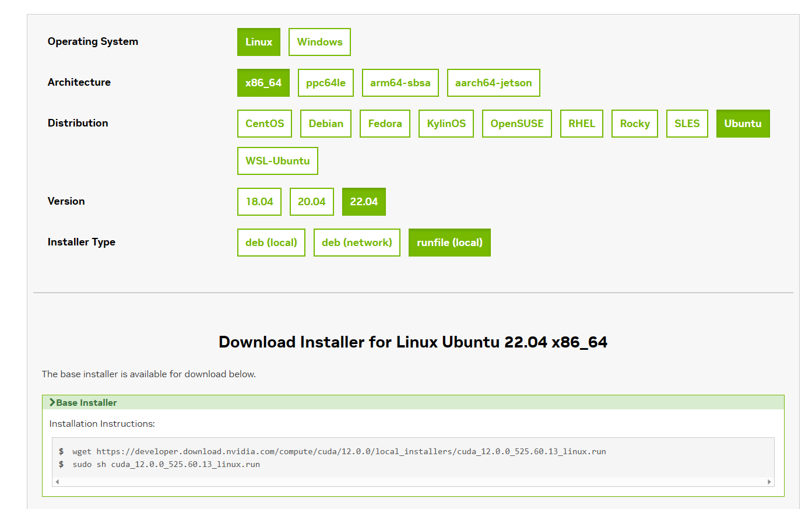This screenshot has width=812, height=509.
Task: Click the wget download command line
Action: (x=339, y=451)
